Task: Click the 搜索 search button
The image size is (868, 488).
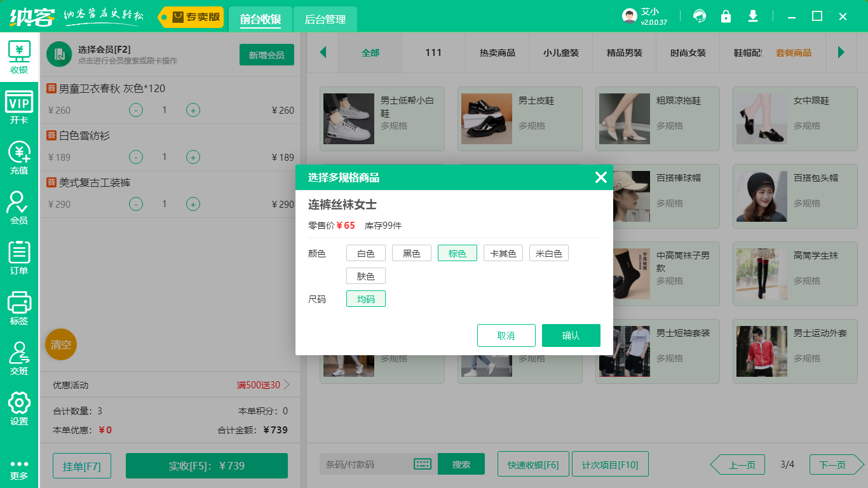Action: coord(461,464)
